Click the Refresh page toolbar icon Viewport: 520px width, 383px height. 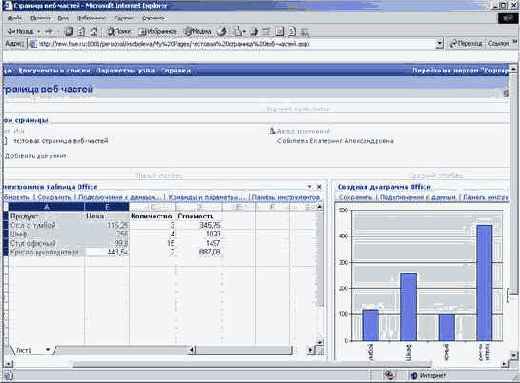tap(81, 31)
